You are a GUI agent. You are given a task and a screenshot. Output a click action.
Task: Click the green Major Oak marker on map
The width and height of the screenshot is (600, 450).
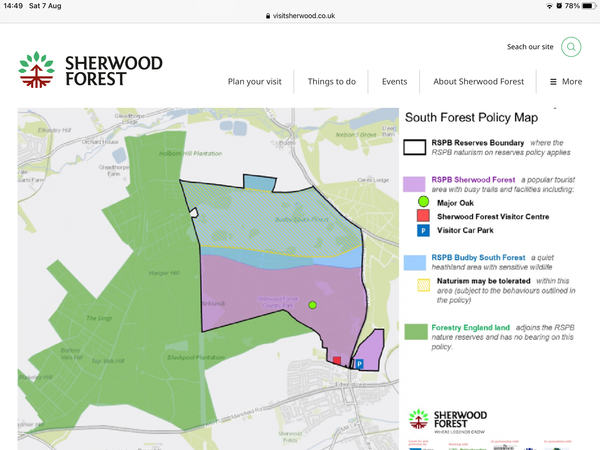(312, 305)
